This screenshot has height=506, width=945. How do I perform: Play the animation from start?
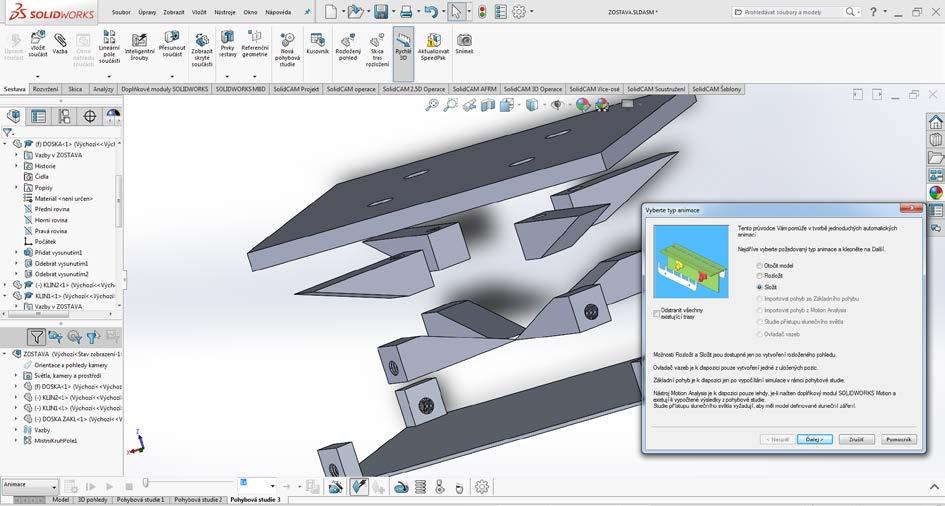(x=91, y=486)
